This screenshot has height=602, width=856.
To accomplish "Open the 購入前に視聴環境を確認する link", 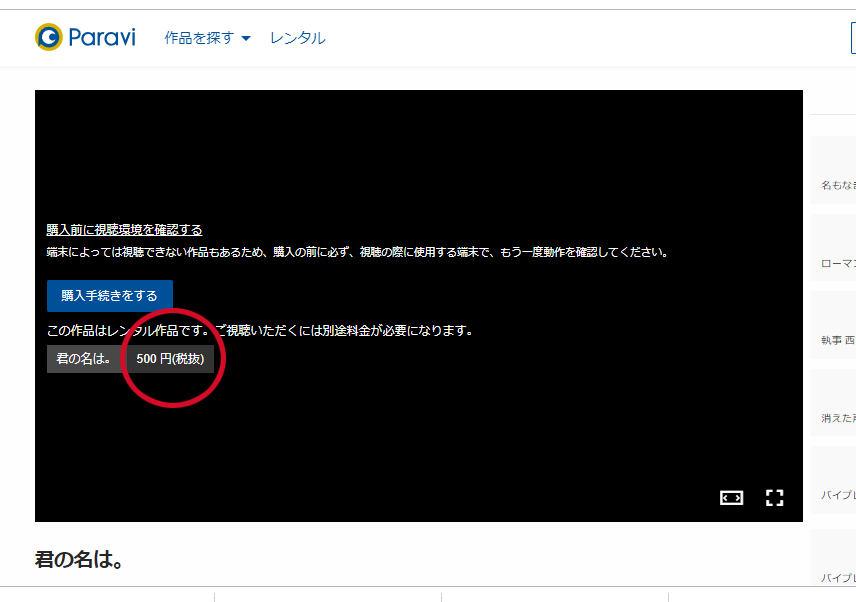I will click(x=124, y=230).
